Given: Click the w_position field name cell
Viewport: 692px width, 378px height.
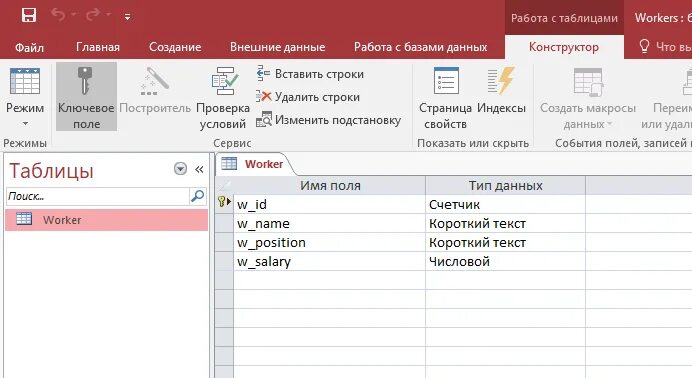Looking at the screenshot, I should (x=329, y=243).
